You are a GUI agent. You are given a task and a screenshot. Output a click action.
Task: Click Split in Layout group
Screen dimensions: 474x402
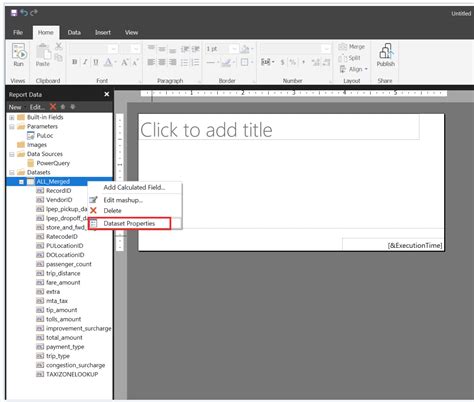349,58
